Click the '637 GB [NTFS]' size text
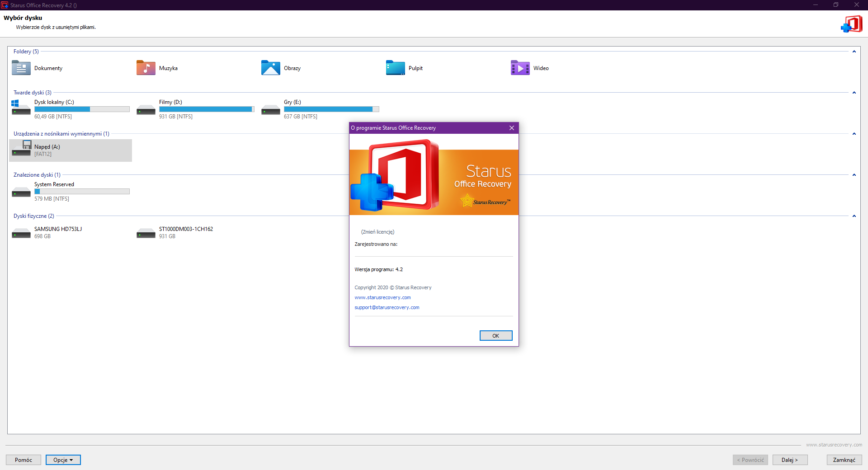 tap(301, 117)
